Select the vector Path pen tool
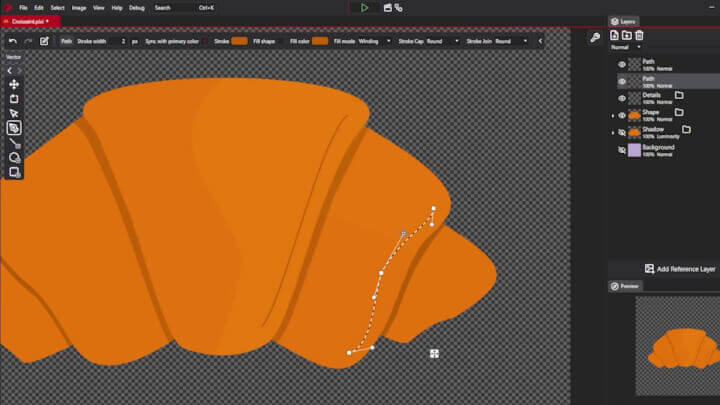Screen dimensions: 720x405 pyautogui.click(x=14, y=128)
